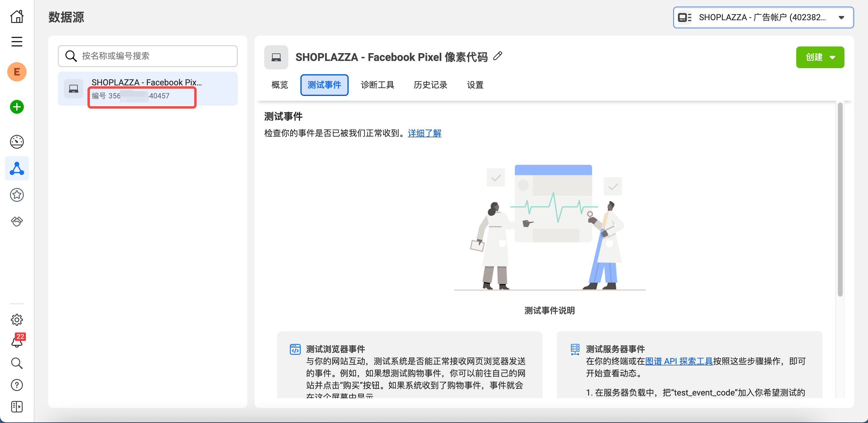Open the settings gear icon
This screenshot has height=423, width=868.
[x=17, y=320]
